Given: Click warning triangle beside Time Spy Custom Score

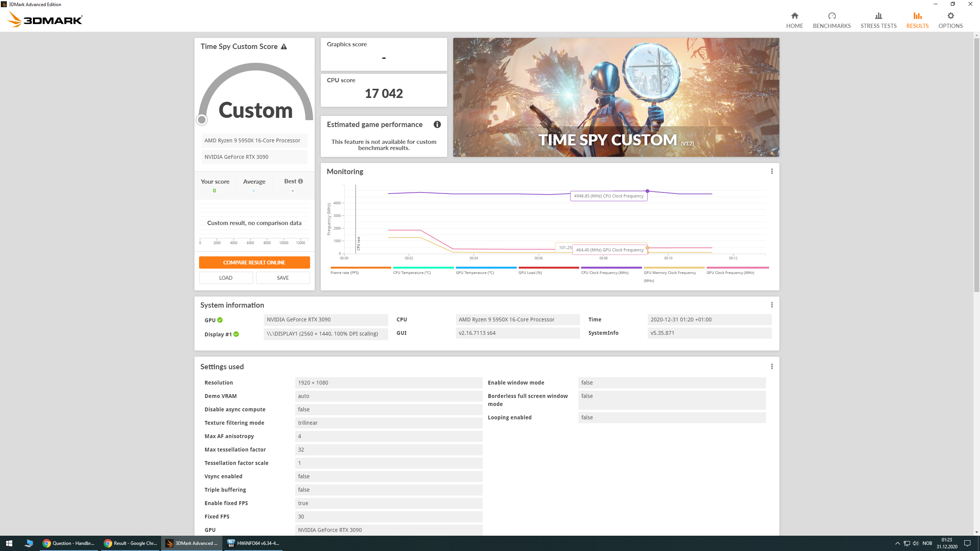Looking at the screenshot, I should (284, 47).
